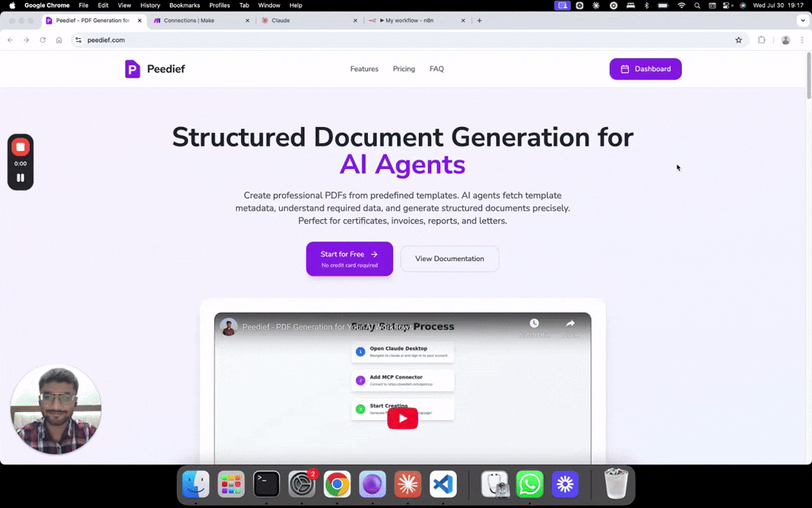Click the Siri menu bar icon
The width and height of the screenshot is (812, 508).
point(742,6)
